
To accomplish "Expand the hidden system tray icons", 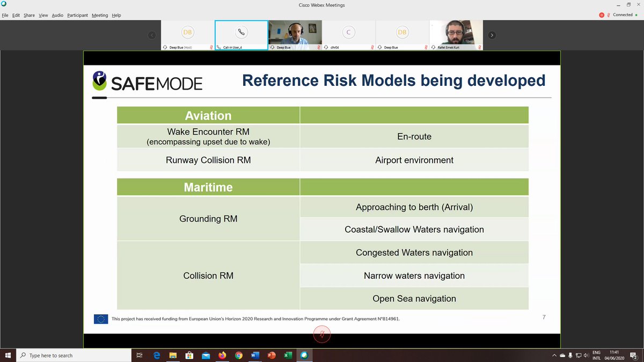I will pyautogui.click(x=554, y=355).
